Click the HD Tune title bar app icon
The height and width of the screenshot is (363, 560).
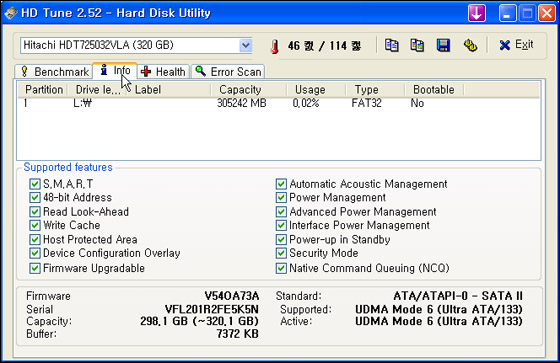pyautogui.click(x=11, y=13)
